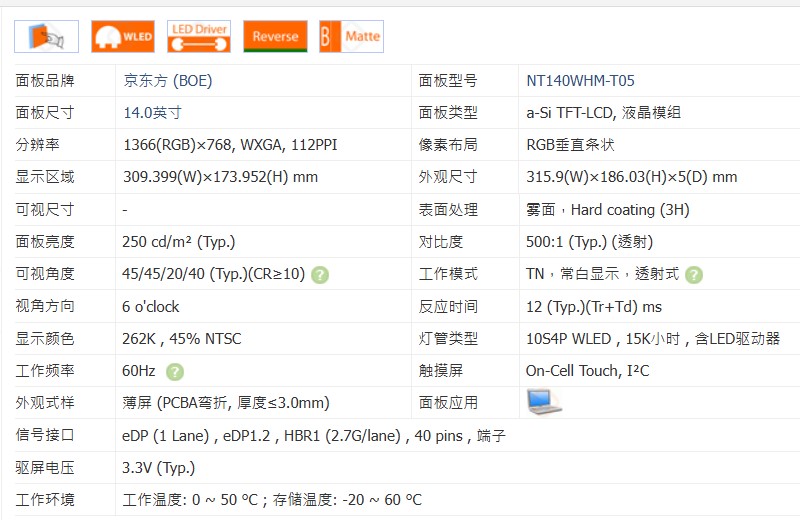The width and height of the screenshot is (800, 520).
Task: Click the a-Si TFT-LCD panel type value
Action: (x=603, y=113)
